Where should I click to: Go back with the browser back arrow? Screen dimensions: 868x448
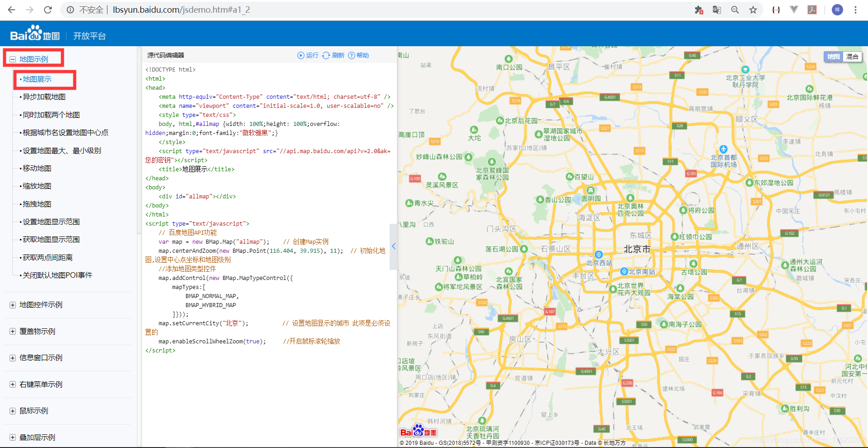(x=12, y=10)
